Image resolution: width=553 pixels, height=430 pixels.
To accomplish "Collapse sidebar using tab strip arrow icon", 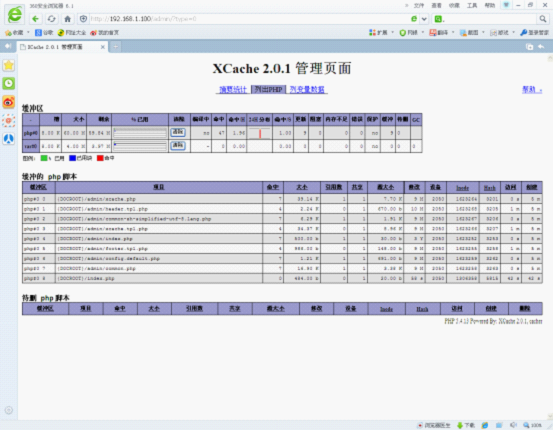I will pos(8,47).
